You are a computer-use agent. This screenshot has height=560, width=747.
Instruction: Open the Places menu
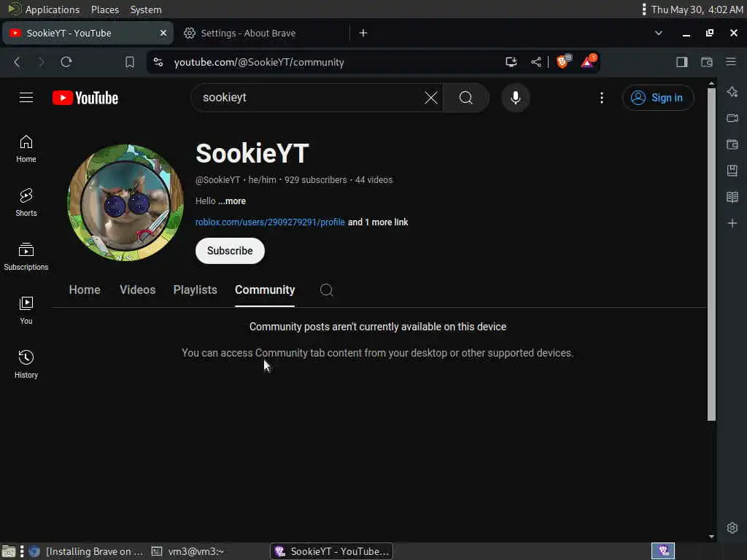pos(105,9)
